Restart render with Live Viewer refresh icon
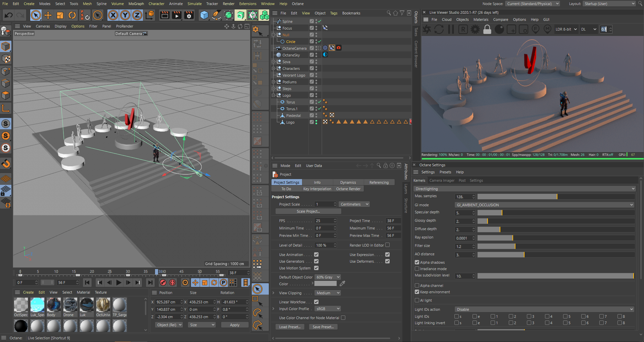Image resolution: width=644 pixels, height=342 pixels. [439, 30]
